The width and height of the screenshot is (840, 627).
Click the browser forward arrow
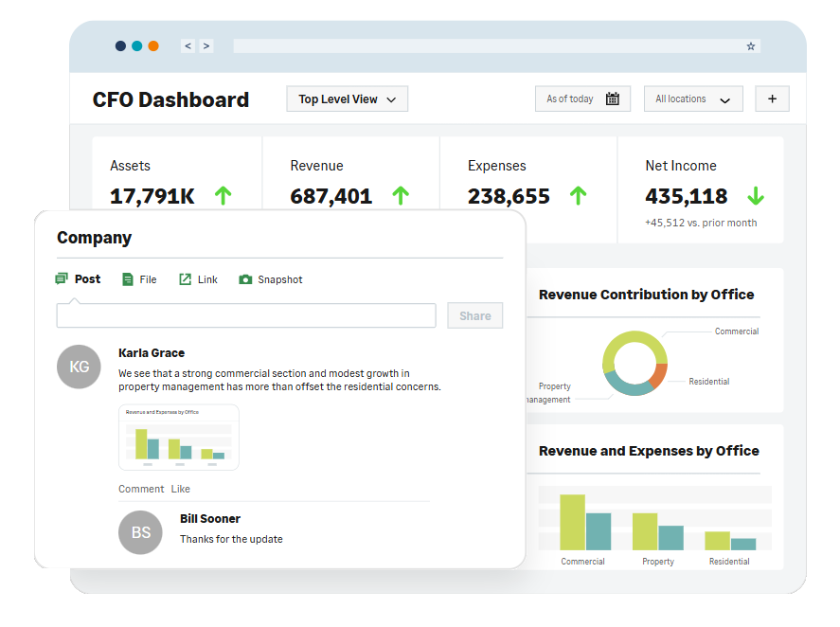206,45
